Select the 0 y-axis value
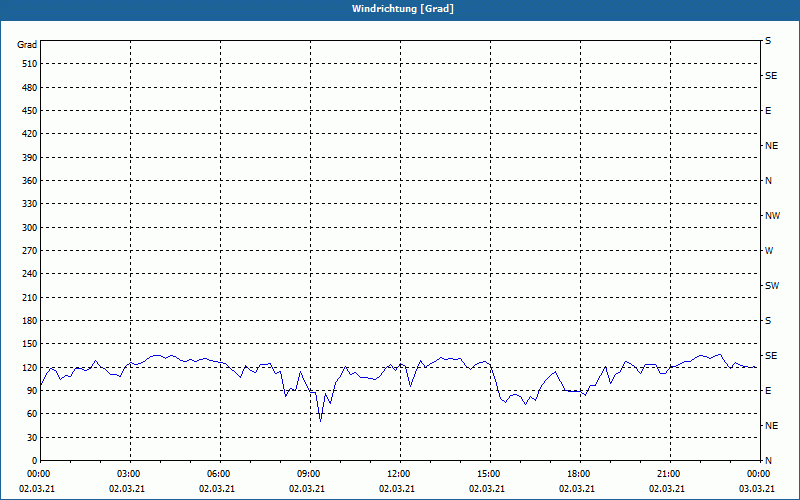 34,461
